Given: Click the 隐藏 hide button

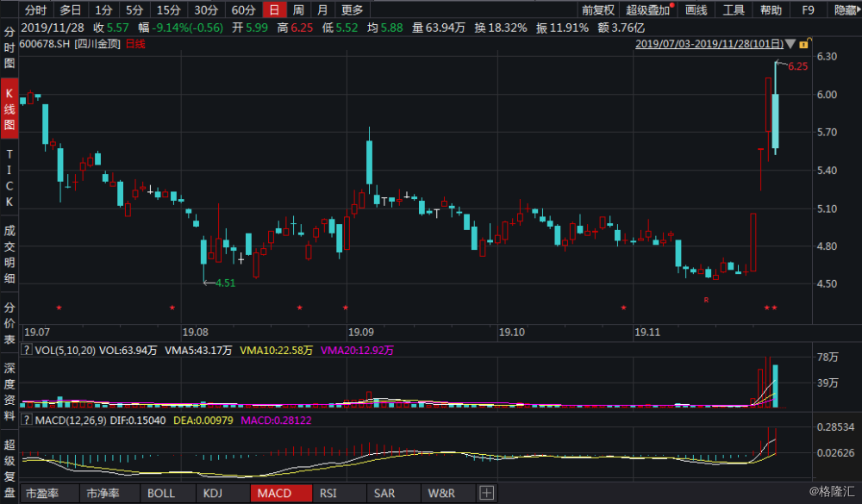Looking at the screenshot, I should tap(846, 9).
